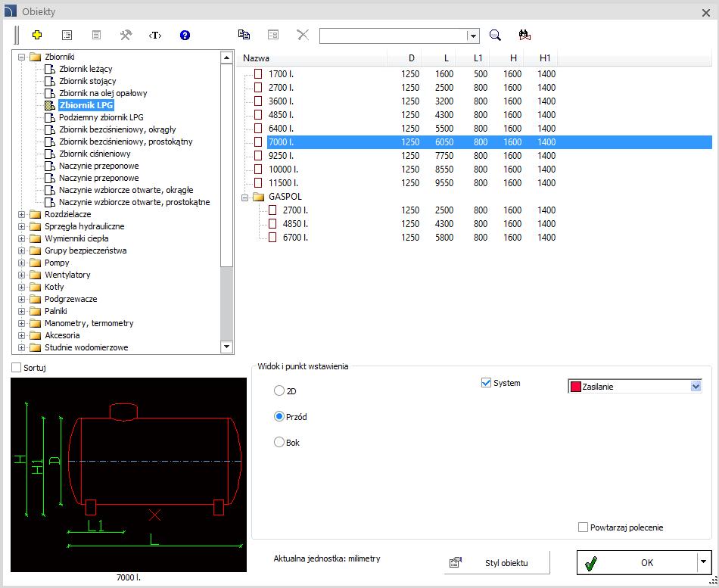Collapse the GASPOL group in the list

pyautogui.click(x=245, y=198)
